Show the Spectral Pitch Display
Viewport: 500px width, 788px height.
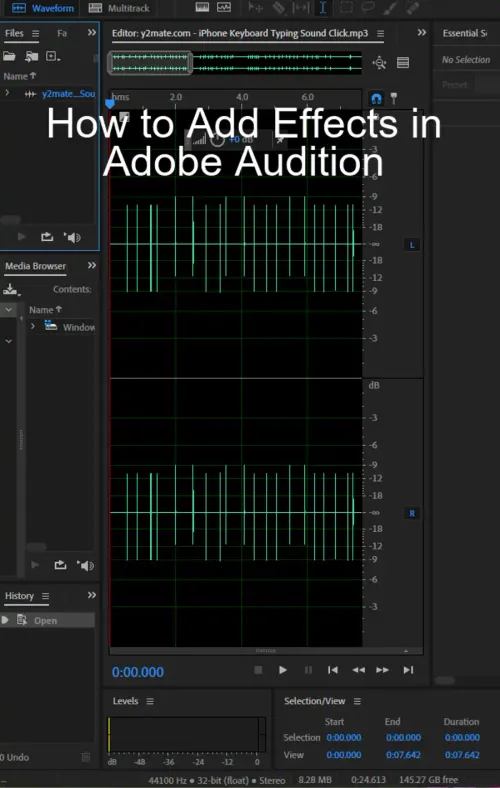click(x=224, y=8)
